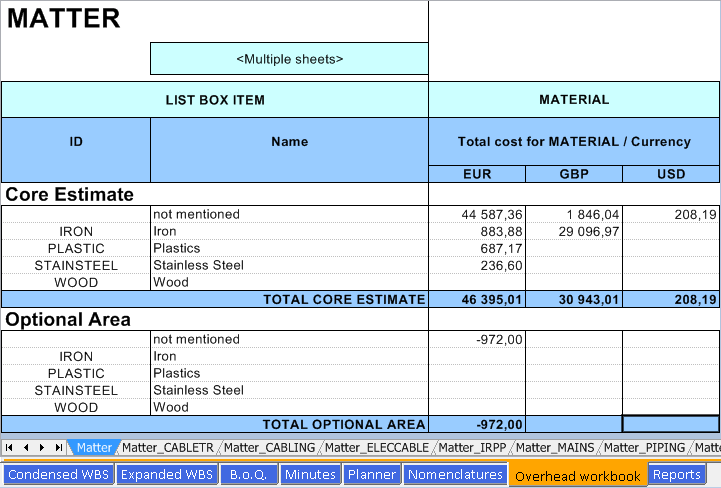The width and height of the screenshot is (721, 488).
Task: Click the <Multiple sheets> cell
Action: tap(289, 59)
